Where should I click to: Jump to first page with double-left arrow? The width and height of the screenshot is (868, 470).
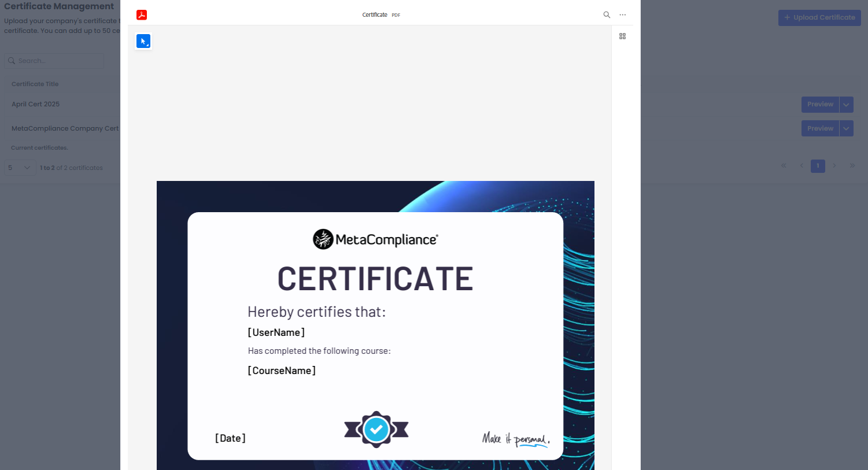pos(784,166)
